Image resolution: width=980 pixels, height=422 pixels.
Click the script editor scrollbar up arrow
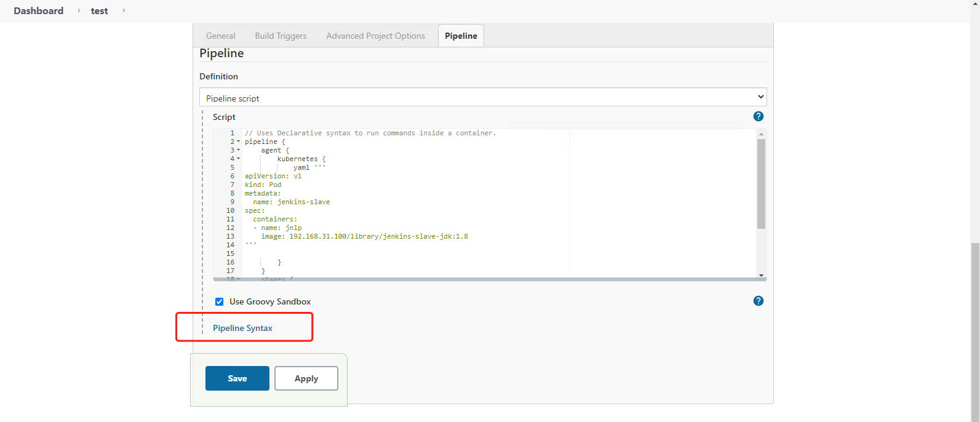(x=761, y=133)
